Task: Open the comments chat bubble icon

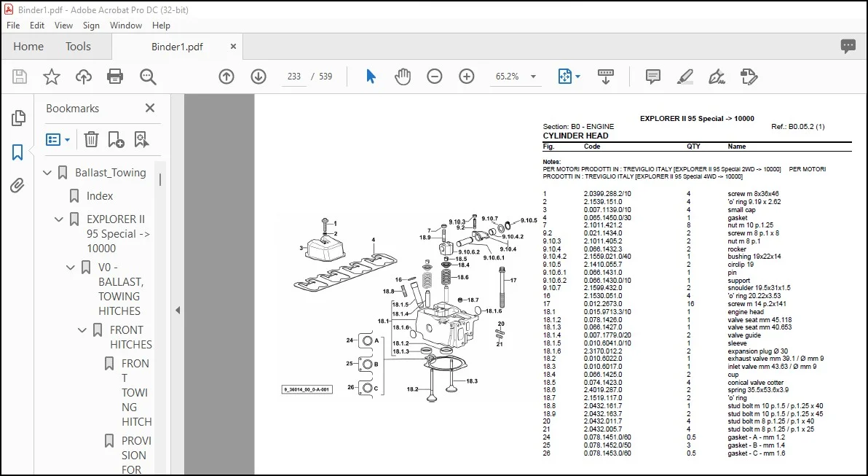Action: click(x=848, y=47)
